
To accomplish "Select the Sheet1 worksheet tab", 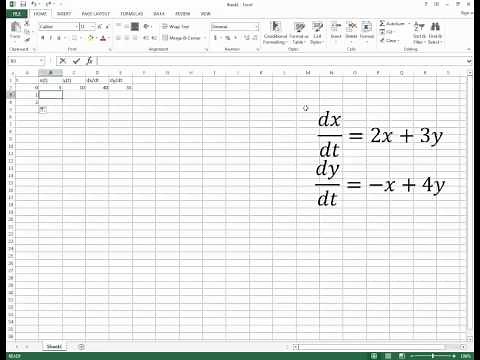I will 54,347.
